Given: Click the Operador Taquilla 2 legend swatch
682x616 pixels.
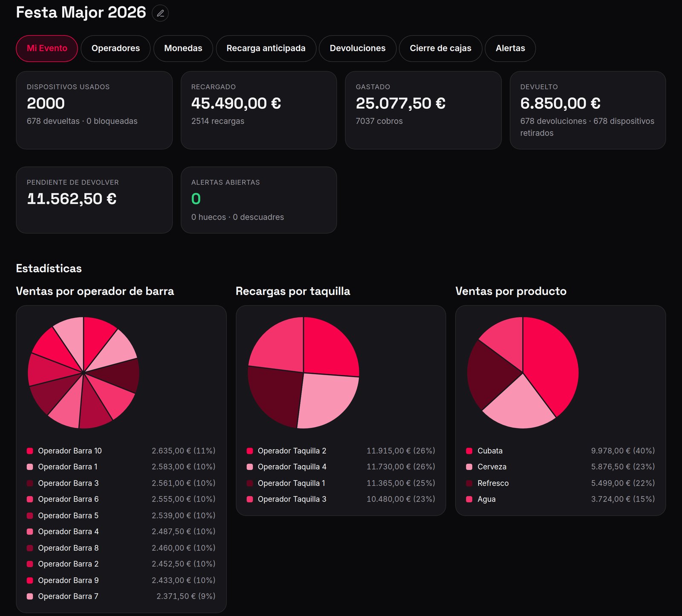Looking at the screenshot, I should pos(250,451).
